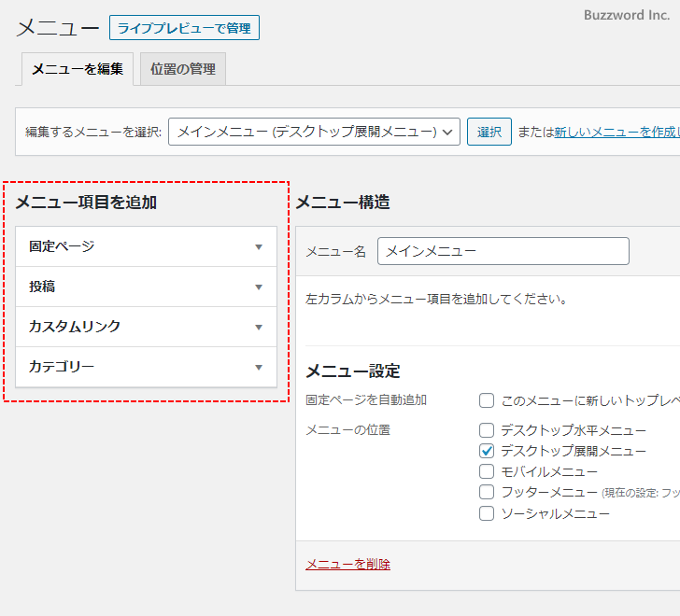
Task: Click the arrow icon on 固定ページ panel
Action: click(259, 247)
